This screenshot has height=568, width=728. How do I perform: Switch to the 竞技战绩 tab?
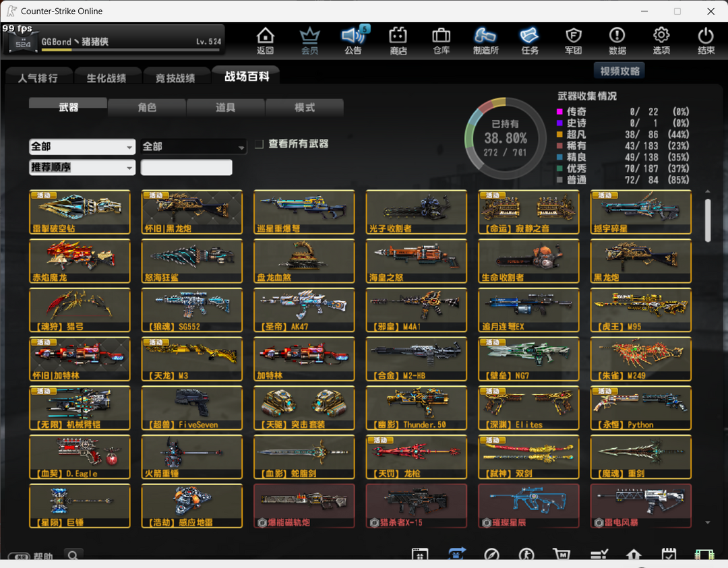coord(175,78)
